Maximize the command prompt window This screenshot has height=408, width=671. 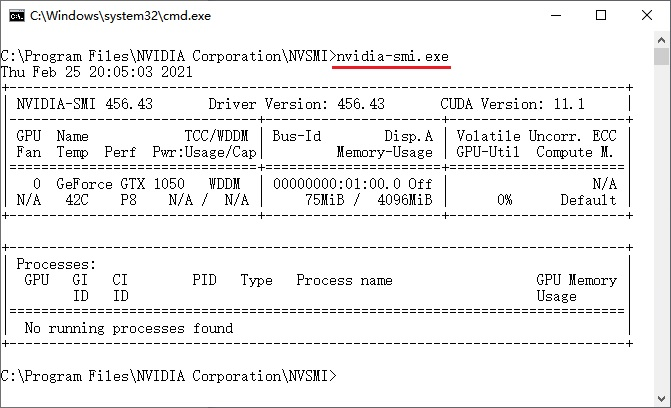click(601, 15)
